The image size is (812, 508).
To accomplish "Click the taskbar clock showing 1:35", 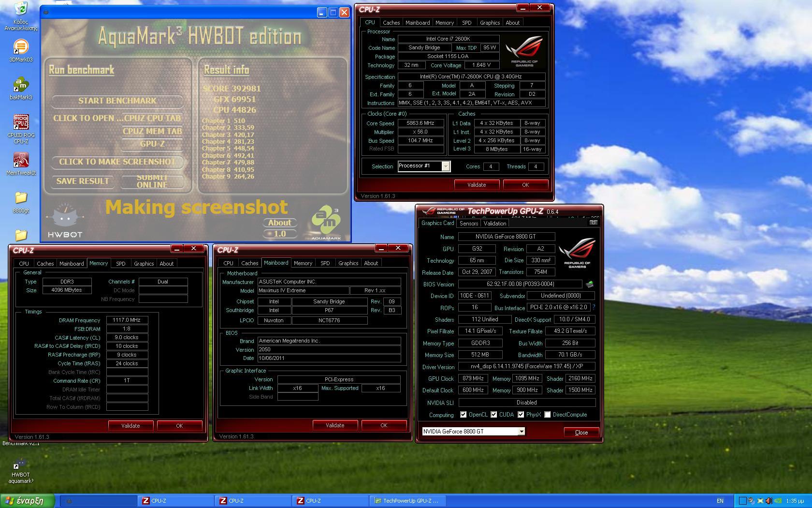I will (795, 501).
